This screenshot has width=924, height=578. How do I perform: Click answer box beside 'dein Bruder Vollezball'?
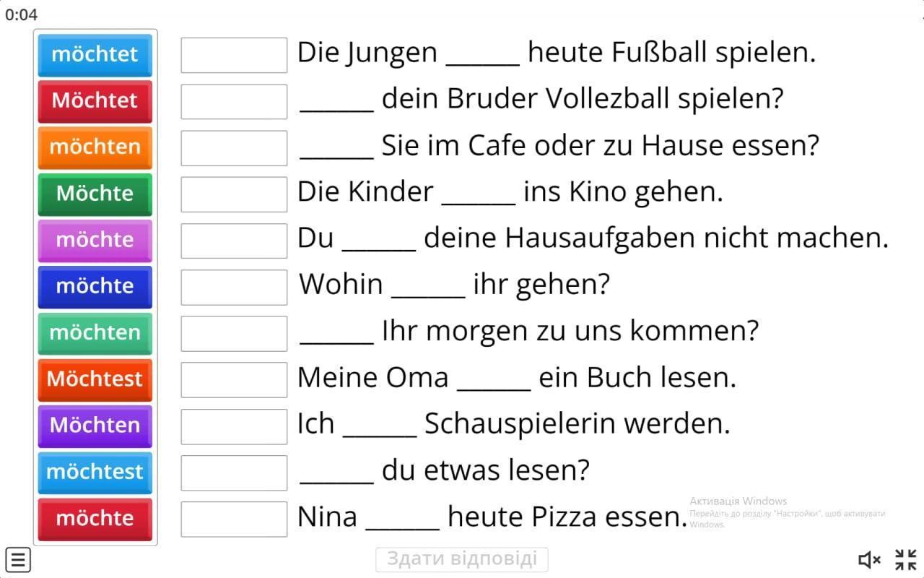coord(234,101)
